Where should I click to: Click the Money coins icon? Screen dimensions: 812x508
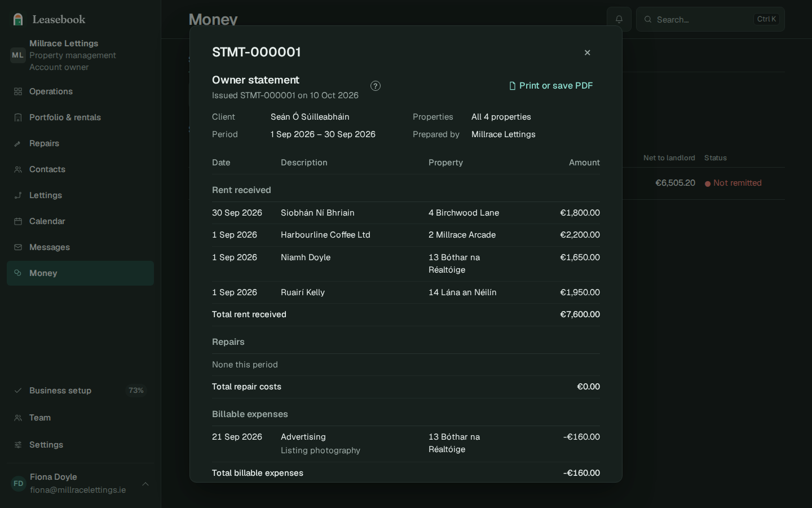click(18, 273)
